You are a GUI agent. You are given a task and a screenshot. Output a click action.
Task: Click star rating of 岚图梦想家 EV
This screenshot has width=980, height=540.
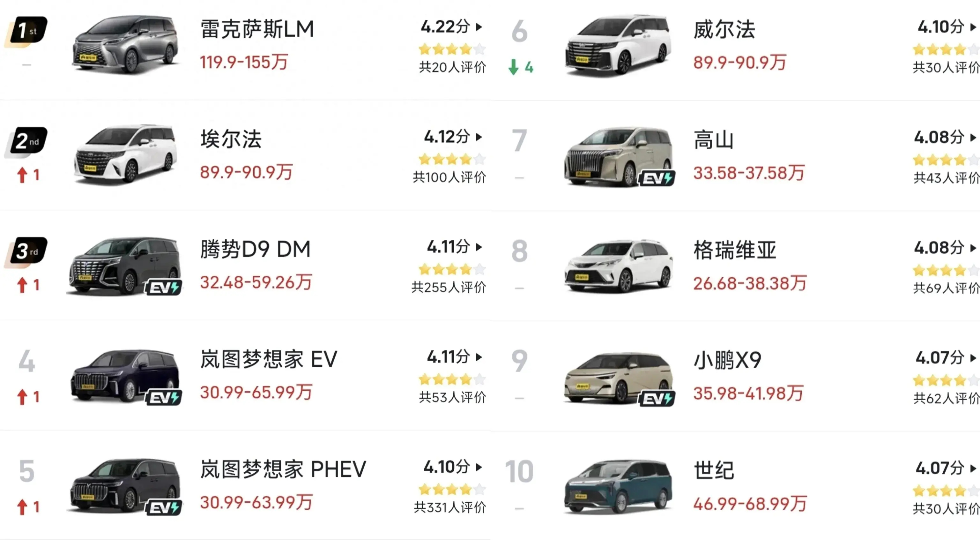click(452, 379)
